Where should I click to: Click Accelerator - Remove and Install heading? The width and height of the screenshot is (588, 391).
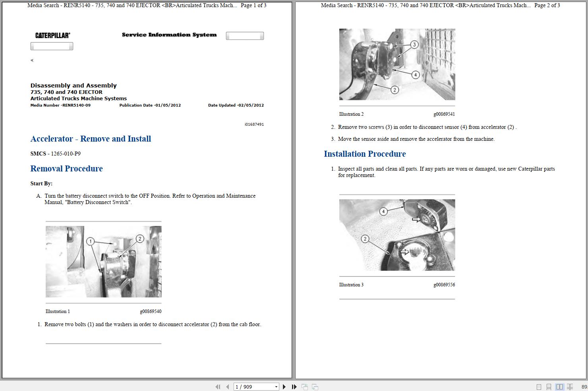click(x=91, y=139)
